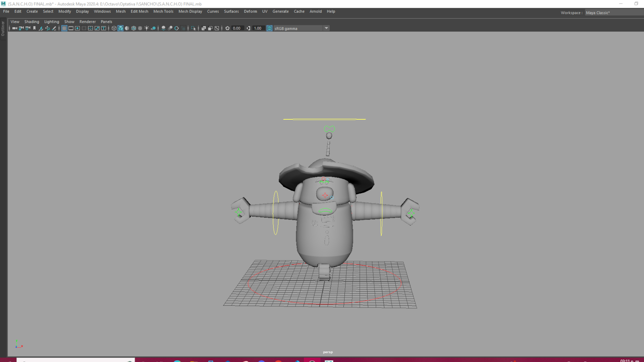644x362 pixels.
Task: Open the Shading panel menu
Action: pyautogui.click(x=32, y=22)
